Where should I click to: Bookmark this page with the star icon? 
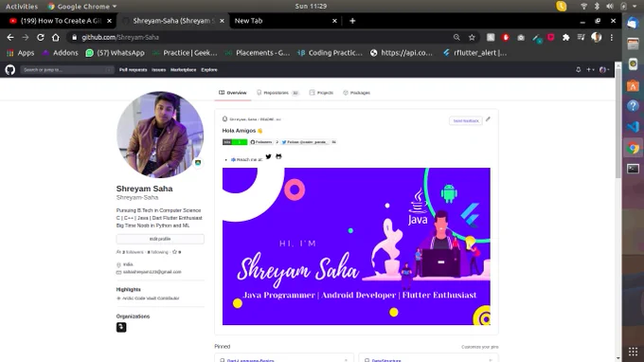(472, 37)
